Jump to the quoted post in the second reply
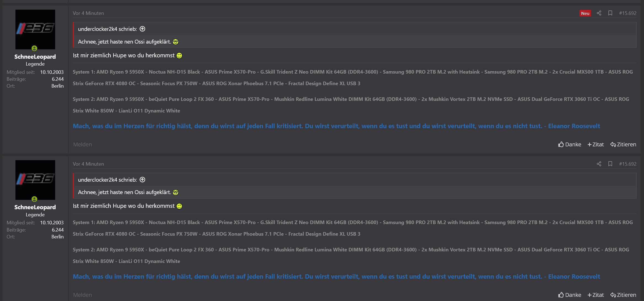This screenshot has height=301, width=644. (x=142, y=180)
